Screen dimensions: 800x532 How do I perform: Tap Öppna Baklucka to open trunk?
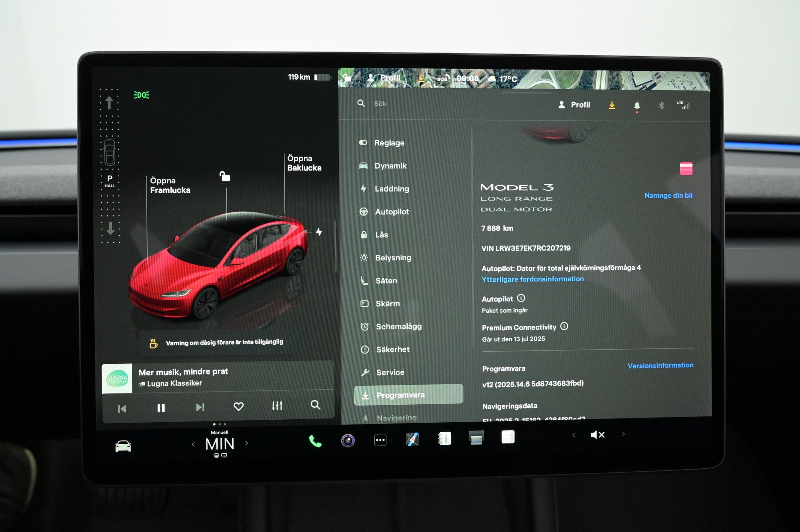304,163
